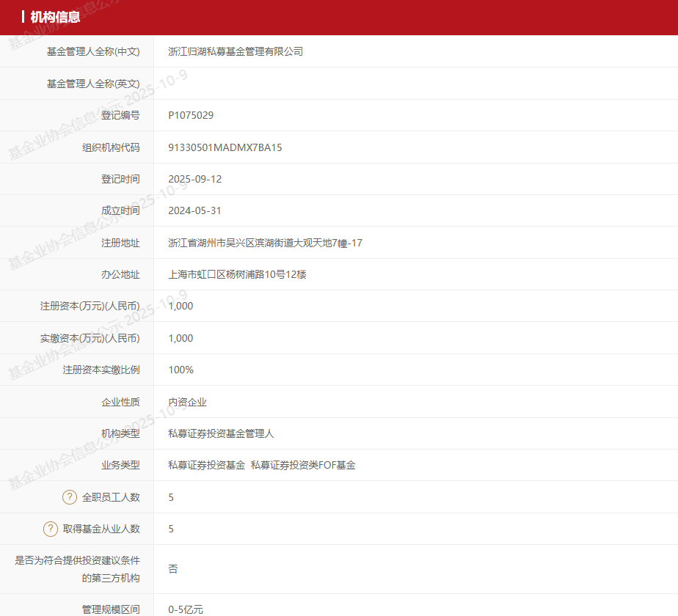Click registration date 2025-09-12
The width and height of the screenshot is (678, 616).
[194, 179]
